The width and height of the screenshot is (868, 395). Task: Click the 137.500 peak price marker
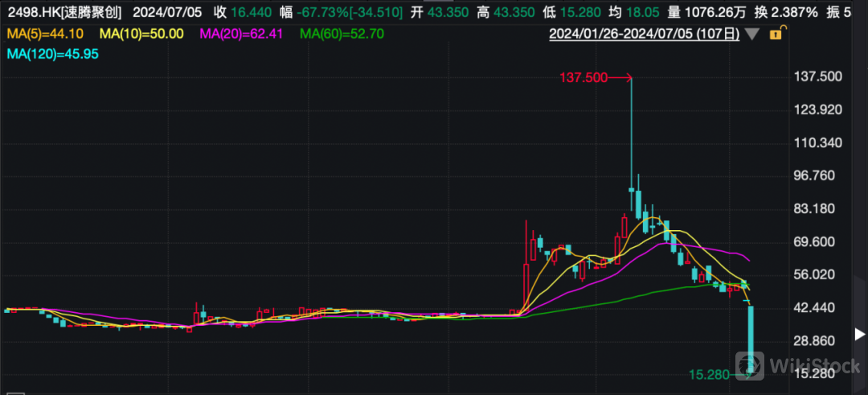(x=583, y=77)
